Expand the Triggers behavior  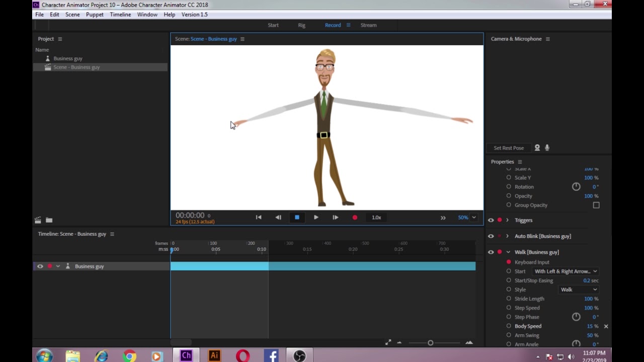click(507, 220)
